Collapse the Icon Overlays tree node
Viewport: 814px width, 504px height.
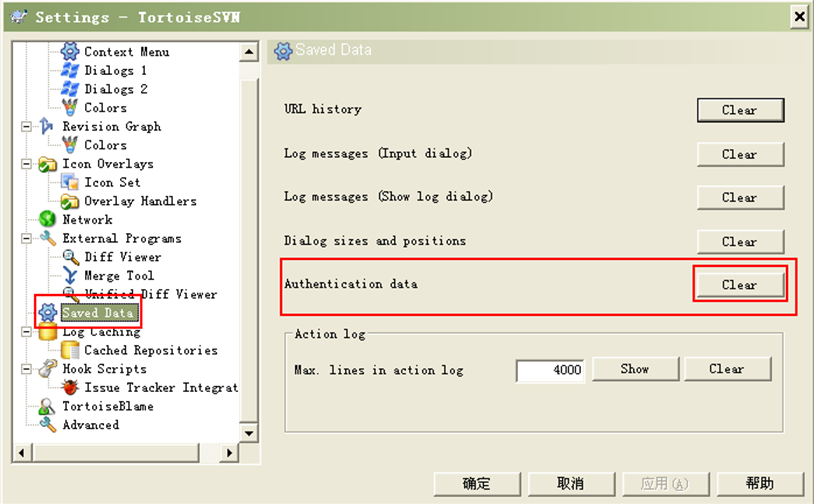(x=25, y=164)
